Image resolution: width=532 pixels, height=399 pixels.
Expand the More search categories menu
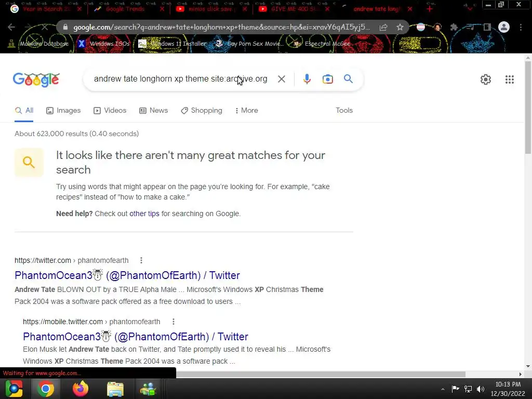246,110
